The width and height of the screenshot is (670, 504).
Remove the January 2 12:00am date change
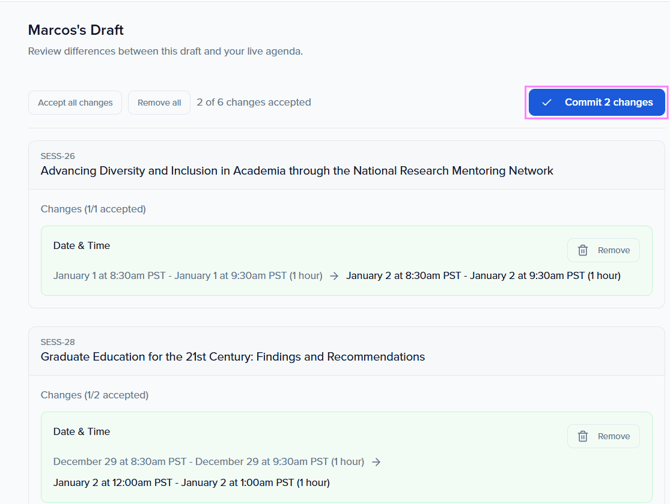click(x=603, y=436)
